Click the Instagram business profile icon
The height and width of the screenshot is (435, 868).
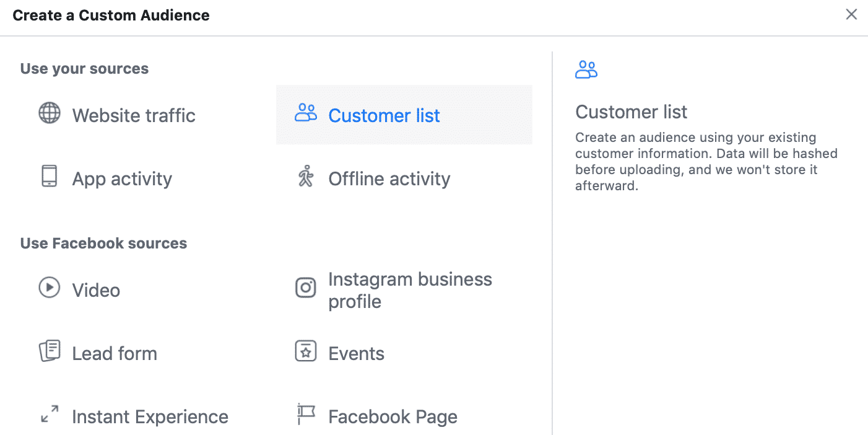click(305, 288)
